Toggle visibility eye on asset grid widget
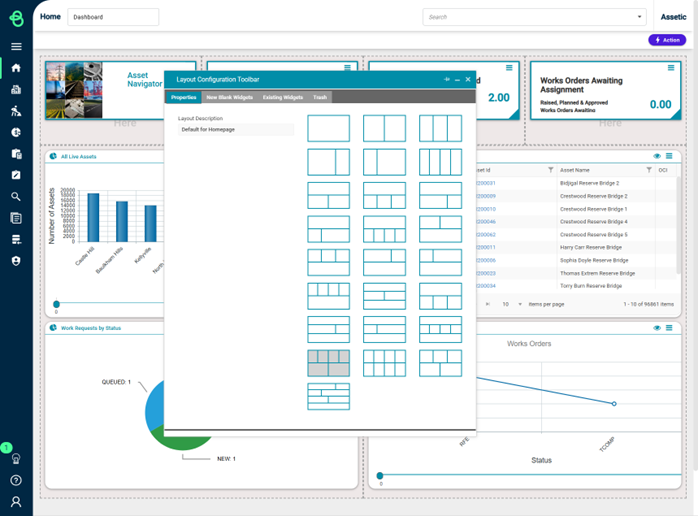The image size is (698, 516). tap(658, 156)
